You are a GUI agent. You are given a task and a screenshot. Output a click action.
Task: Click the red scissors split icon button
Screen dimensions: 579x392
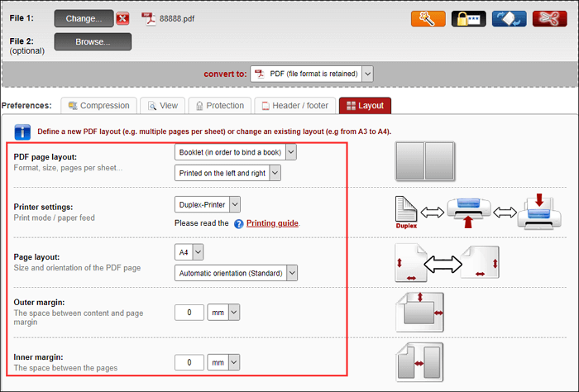click(549, 19)
